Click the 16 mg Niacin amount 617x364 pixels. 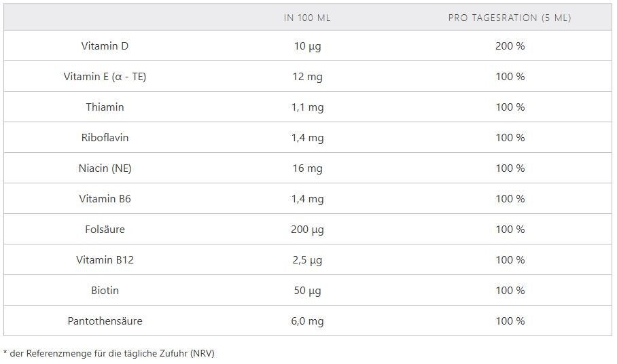pyautogui.click(x=307, y=168)
